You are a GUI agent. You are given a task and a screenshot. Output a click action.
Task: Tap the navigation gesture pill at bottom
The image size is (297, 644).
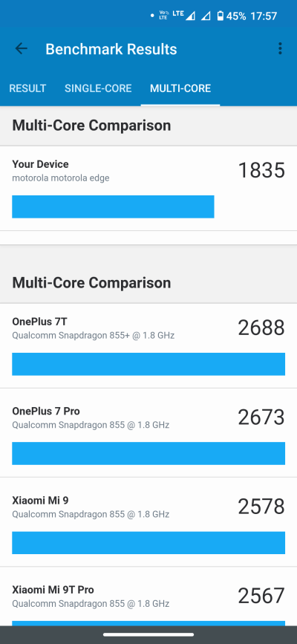pyautogui.click(x=148, y=635)
